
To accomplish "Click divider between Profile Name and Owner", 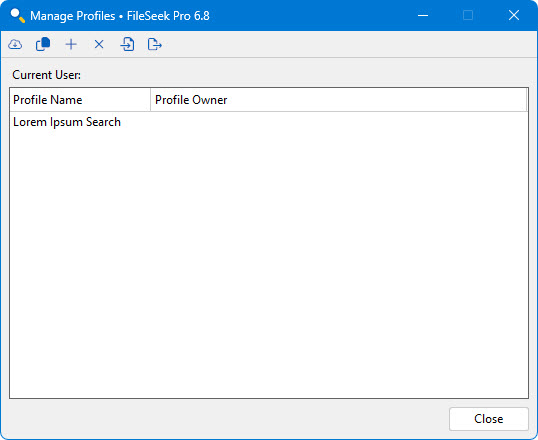I will (150, 100).
